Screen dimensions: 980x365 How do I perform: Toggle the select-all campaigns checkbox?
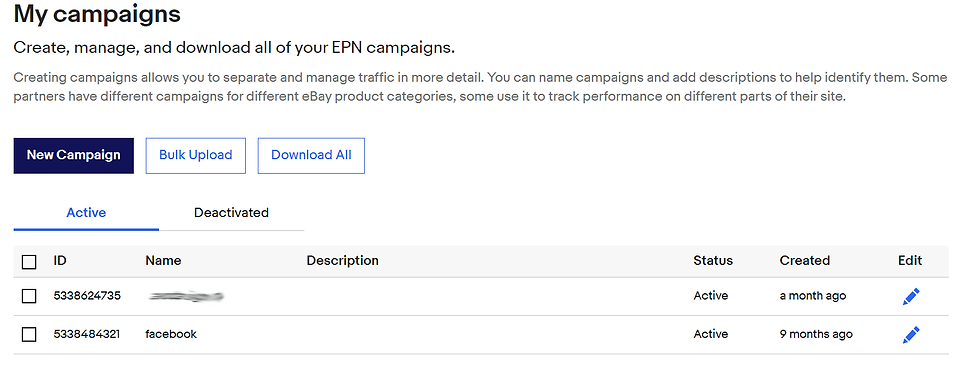click(x=29, y=262)
